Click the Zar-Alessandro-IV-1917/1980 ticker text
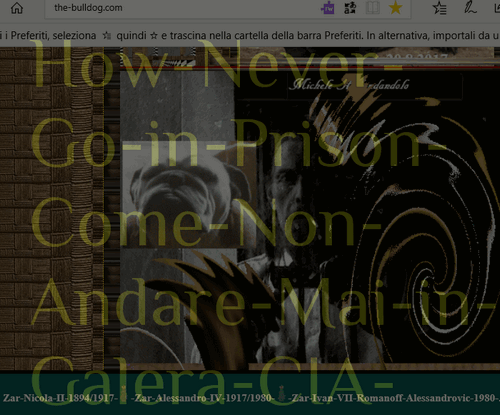Image resolution: width=500 pixels, height=415 pixels. click(x=204, y=398)
